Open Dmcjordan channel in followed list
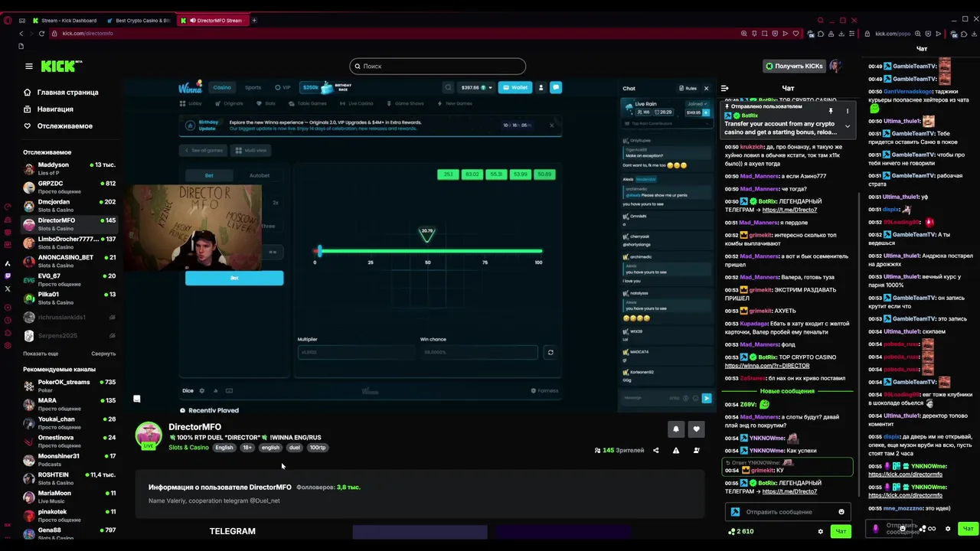This screenshot has width=980, height=551. coord(69,205)
